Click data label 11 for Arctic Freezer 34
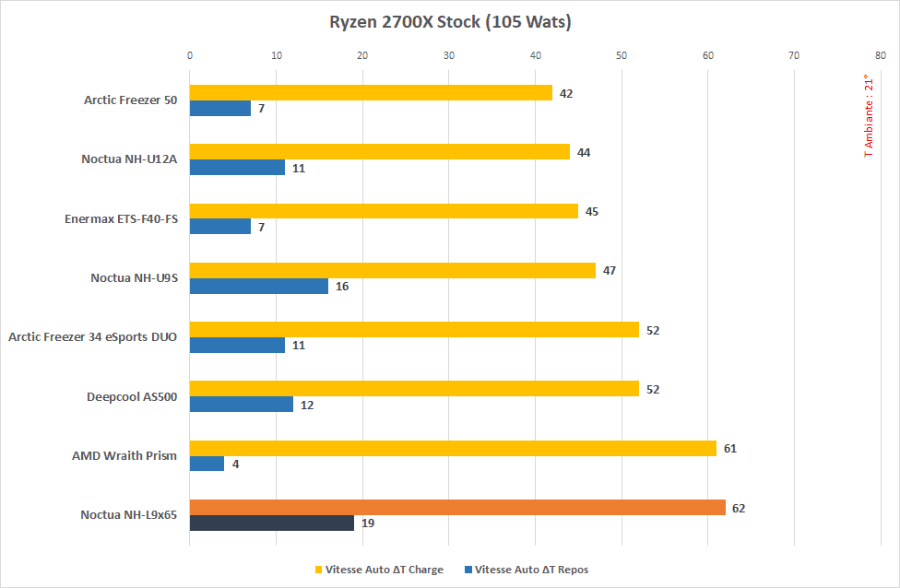The height and width of the screenshot is (588, 900). tap(299, 346)
